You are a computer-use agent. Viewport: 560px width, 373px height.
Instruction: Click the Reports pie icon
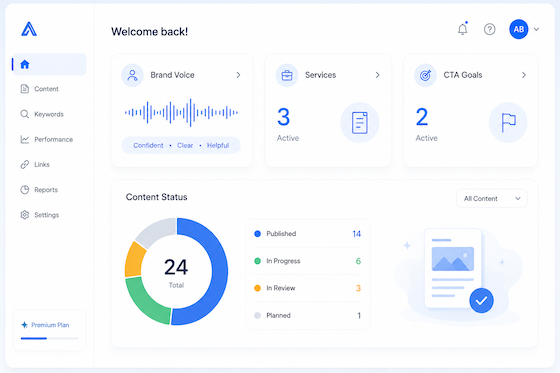click(25, 190)
